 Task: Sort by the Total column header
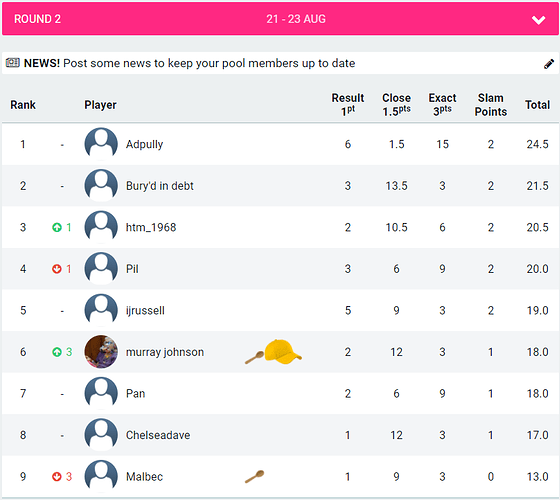click(x=537, y=105)
